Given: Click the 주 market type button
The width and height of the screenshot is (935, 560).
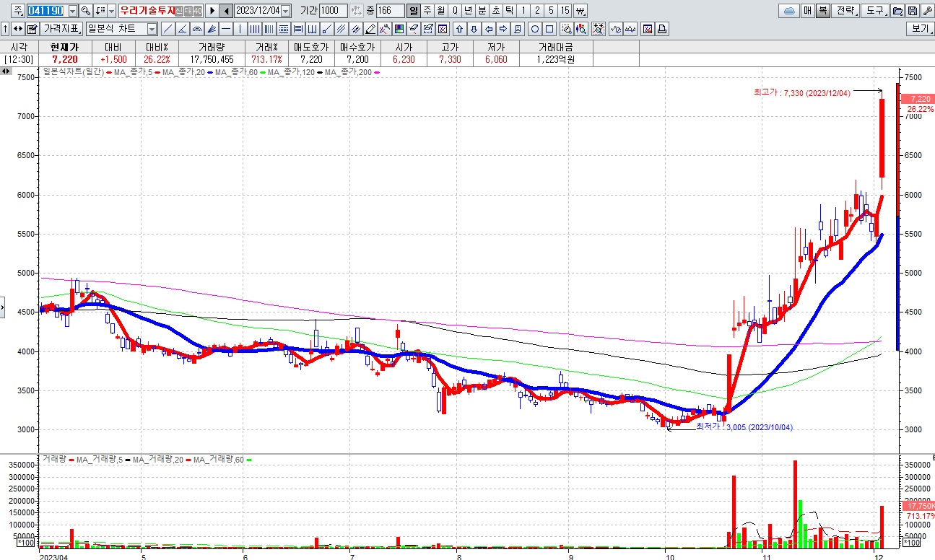Looking at the screenshot, I should click(17, 11).
